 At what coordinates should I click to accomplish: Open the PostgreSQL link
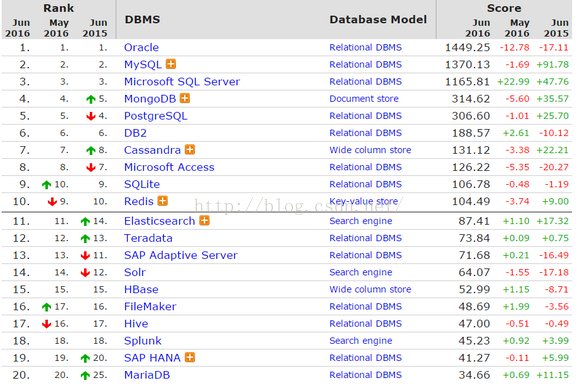[156, 116]
